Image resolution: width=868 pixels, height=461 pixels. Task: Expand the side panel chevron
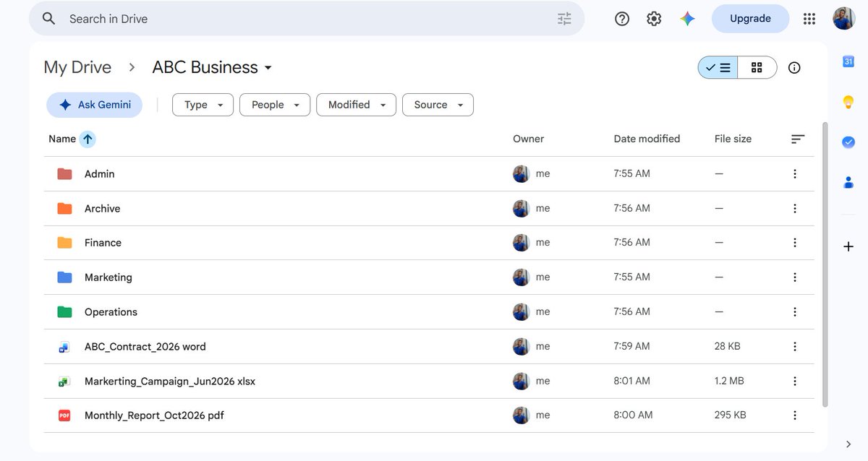[x=848, y=444]
